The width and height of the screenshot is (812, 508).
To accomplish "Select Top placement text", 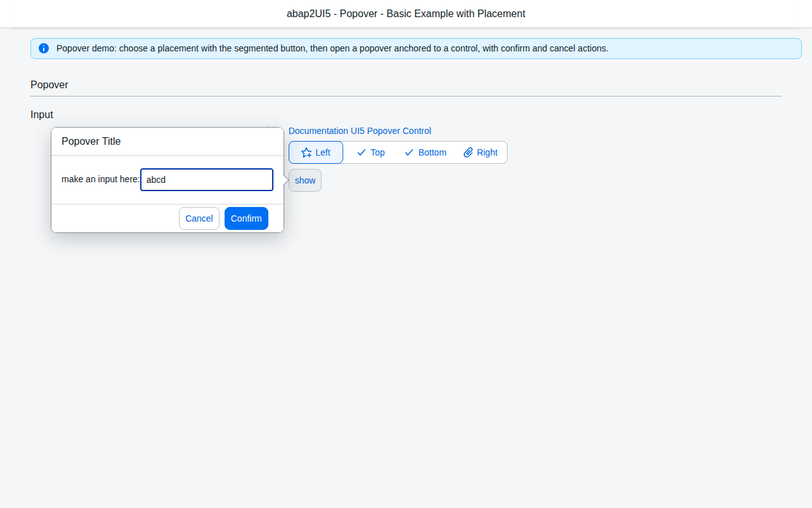I will point(377,152).
